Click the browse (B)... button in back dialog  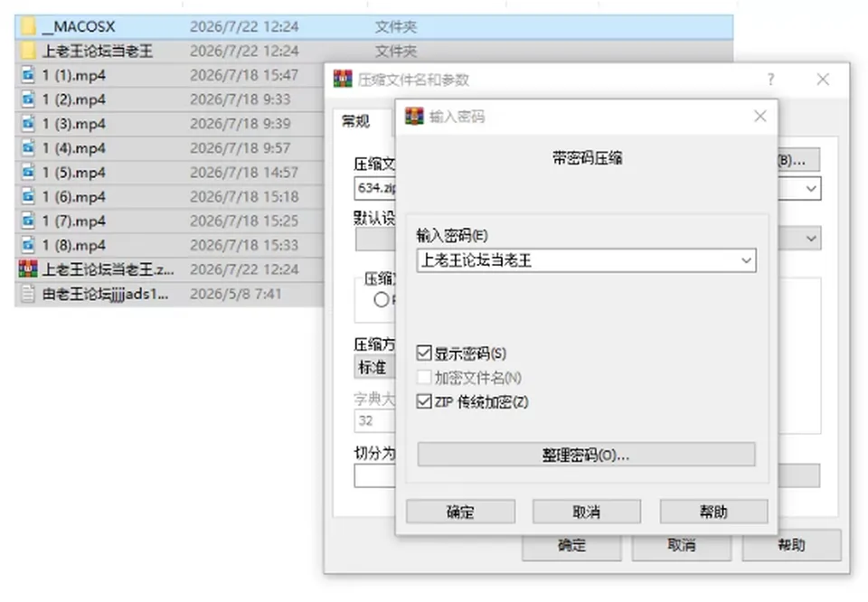tap(798, 161)
